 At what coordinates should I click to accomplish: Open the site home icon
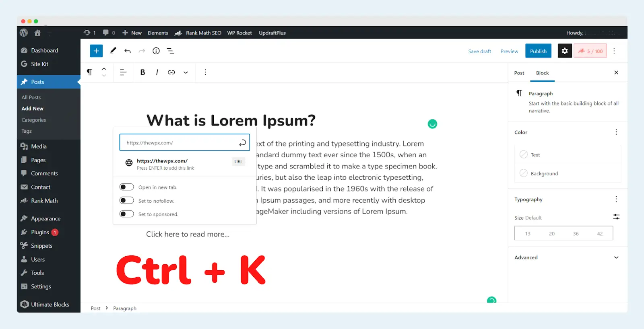pyautogui.click(x=37, y=33)
